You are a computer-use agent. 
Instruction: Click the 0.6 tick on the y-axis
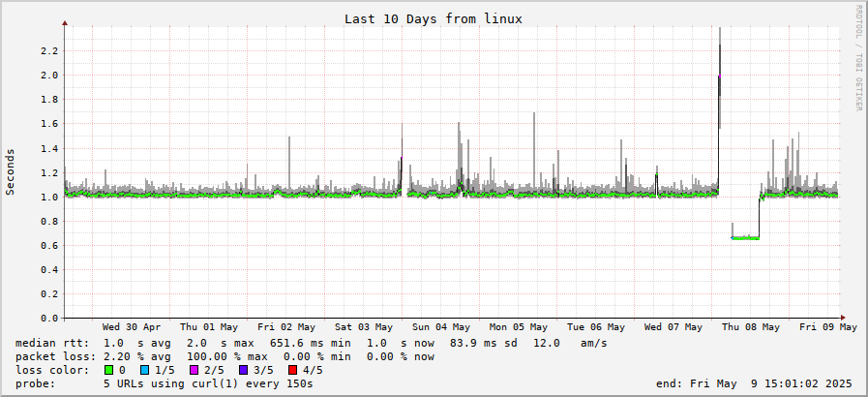48,245
